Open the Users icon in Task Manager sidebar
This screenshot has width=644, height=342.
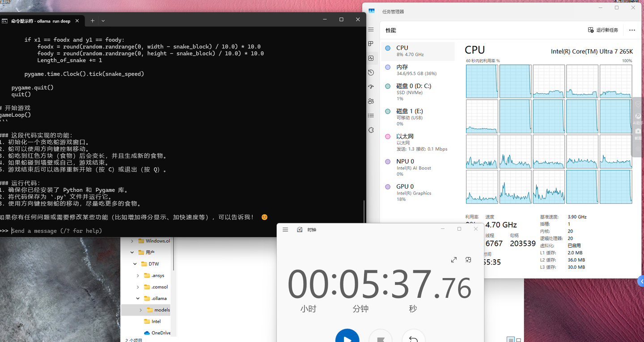tap(371, 101)
